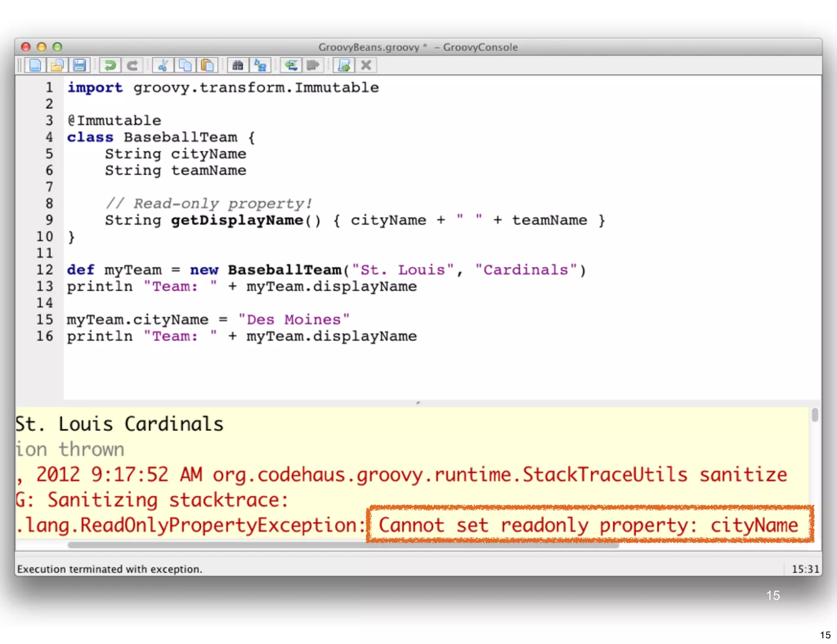Image resolution: width=837 pixels, height=644 pixels.
Task: Click the Copy toolbar icon
Action: click(x=185, y=65)
